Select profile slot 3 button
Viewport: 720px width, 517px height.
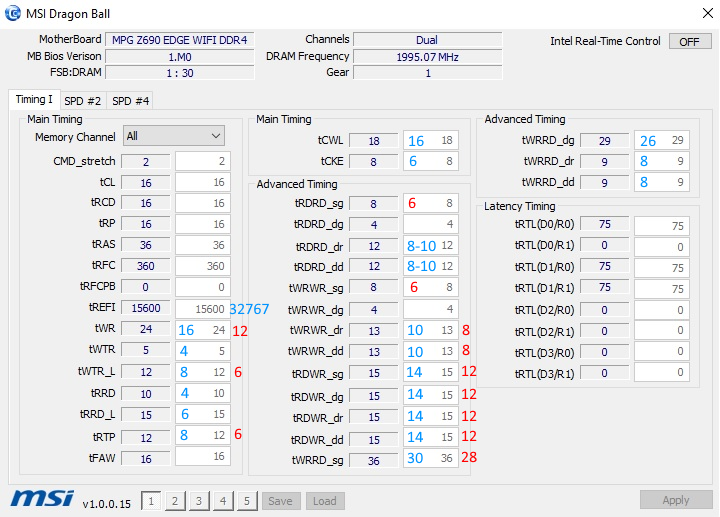tap(199, 501)
